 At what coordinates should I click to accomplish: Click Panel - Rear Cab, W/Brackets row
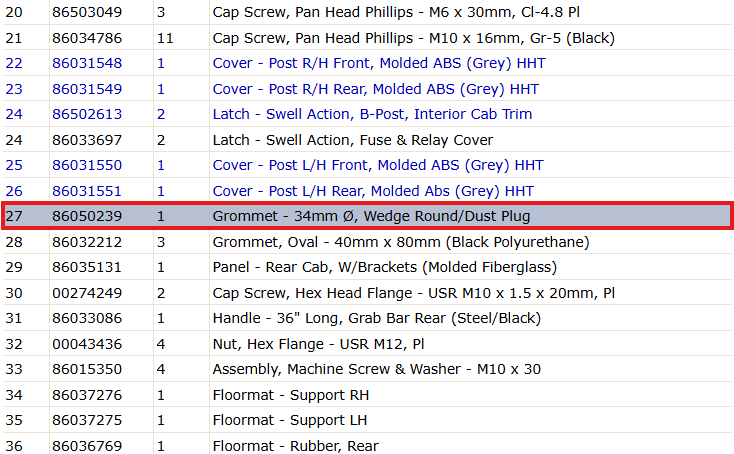coord(367,267)
